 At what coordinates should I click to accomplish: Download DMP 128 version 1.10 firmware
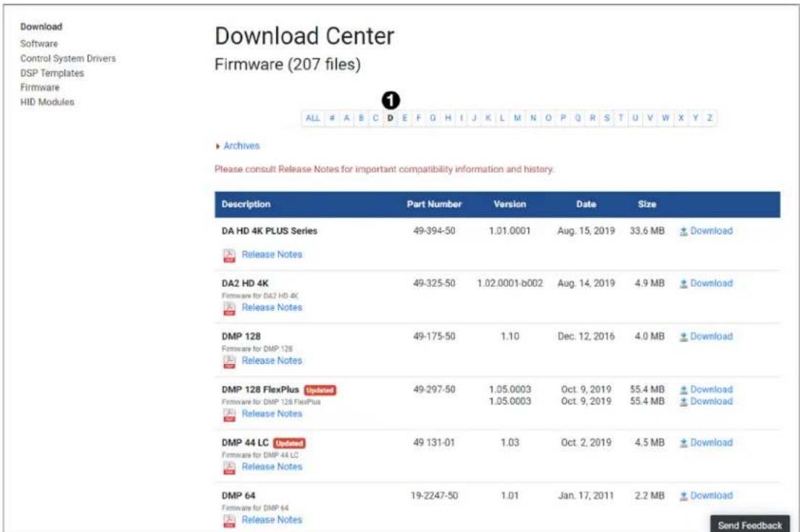pos(706,336)
